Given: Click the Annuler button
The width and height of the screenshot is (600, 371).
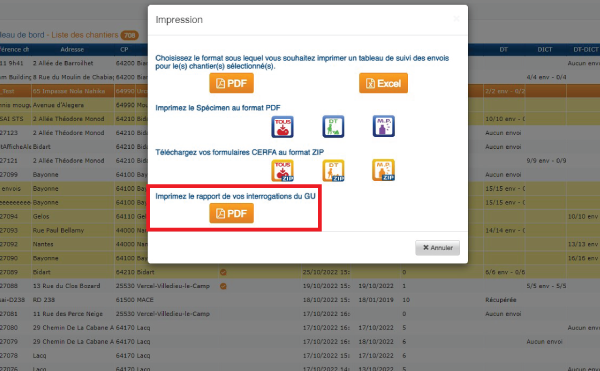Looking at the screenshot, I should tap(437, 247).
